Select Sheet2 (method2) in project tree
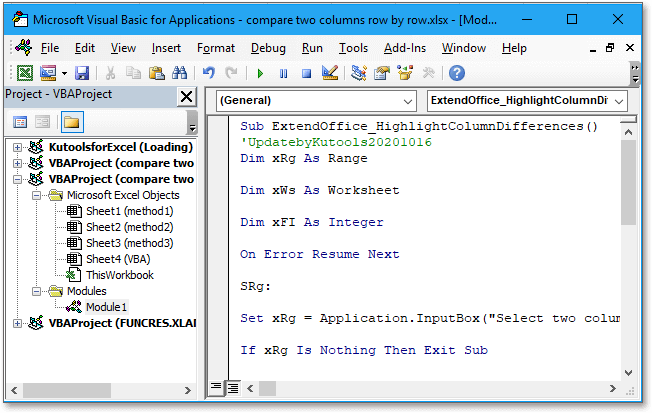This screenshot has width=652, height=413. tap(129, 227)
